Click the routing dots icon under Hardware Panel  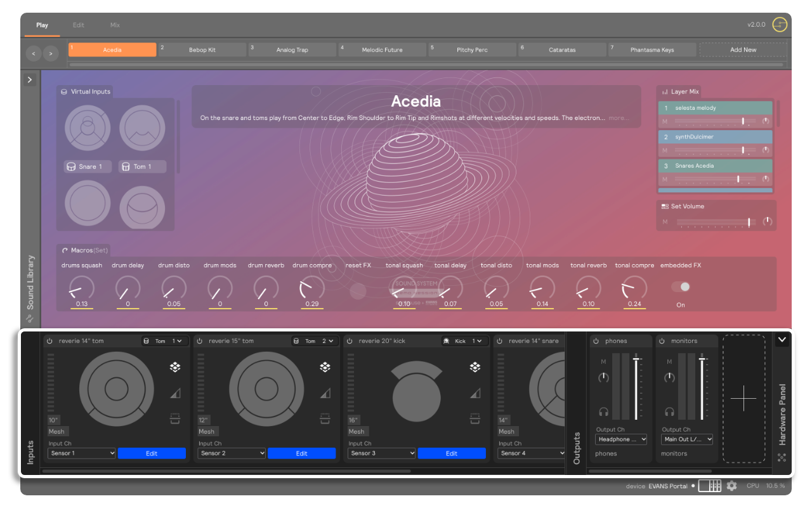pos(782,457)
